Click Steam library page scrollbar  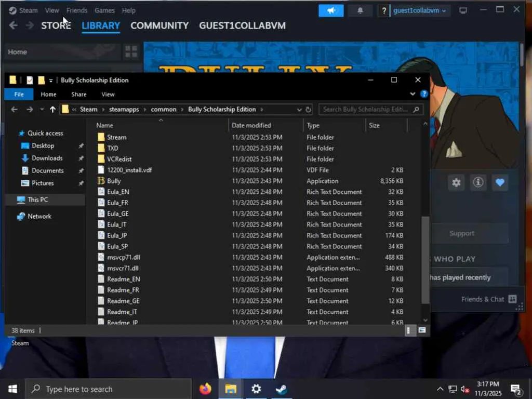tap(522, 55)
